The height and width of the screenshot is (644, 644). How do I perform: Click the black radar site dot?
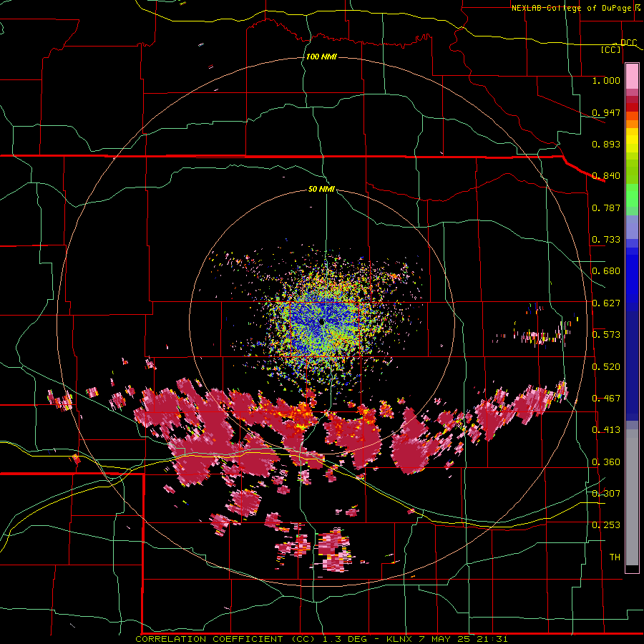[x=322, y=322]
